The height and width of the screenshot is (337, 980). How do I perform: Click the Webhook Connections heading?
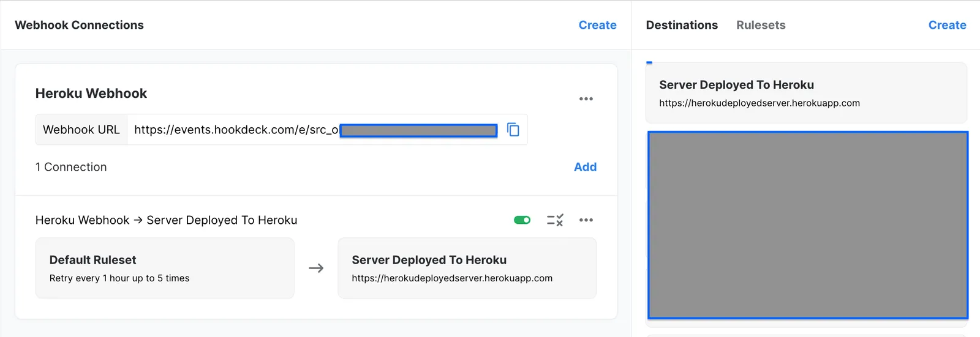pos(79,25)
